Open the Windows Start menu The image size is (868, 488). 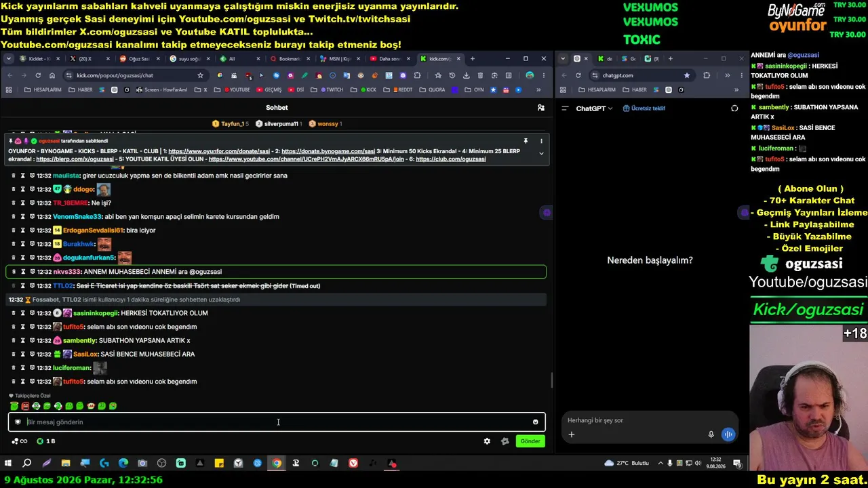point(8,464)
